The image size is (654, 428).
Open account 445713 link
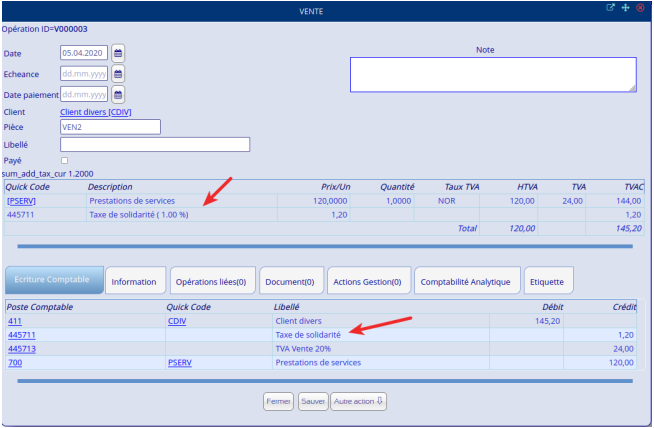tap(21, 349)
